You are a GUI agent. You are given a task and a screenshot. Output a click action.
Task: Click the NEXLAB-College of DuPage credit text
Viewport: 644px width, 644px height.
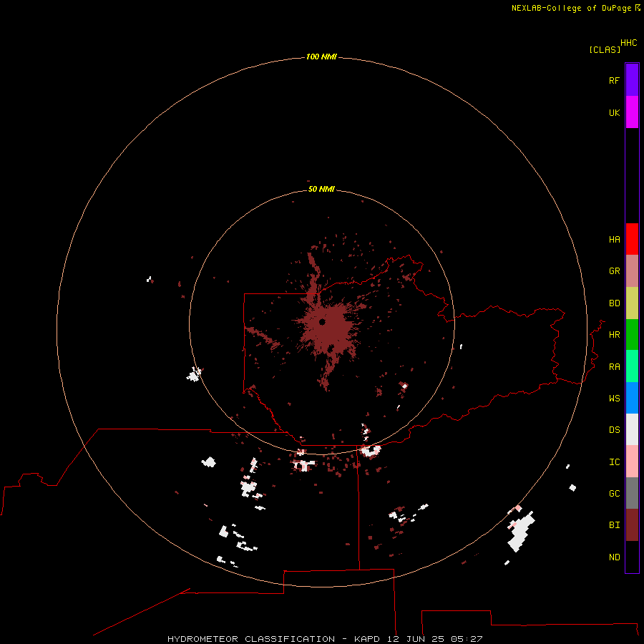pos(571,8)
